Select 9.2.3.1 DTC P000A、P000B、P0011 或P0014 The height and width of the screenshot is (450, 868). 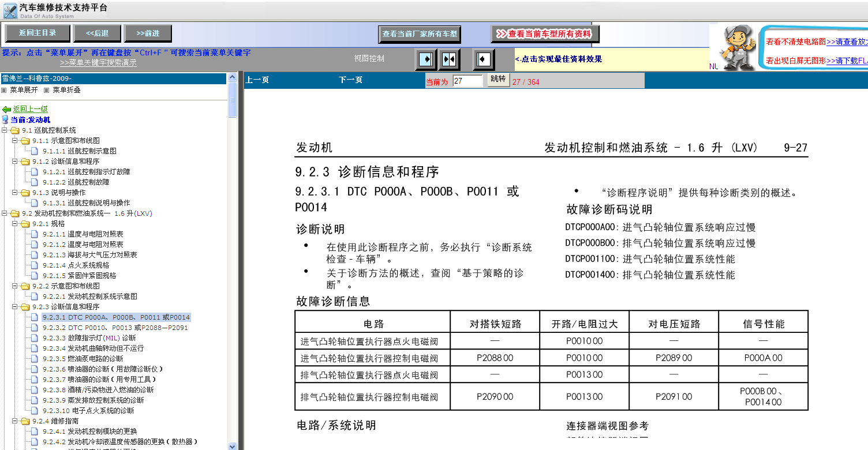[116, 317]
